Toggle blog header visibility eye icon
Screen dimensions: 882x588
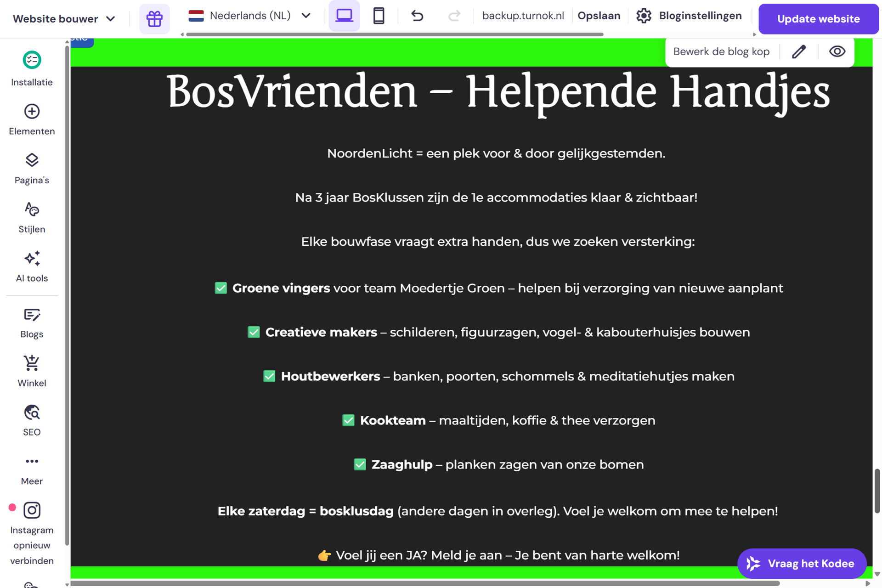click(x=837, y=51)
